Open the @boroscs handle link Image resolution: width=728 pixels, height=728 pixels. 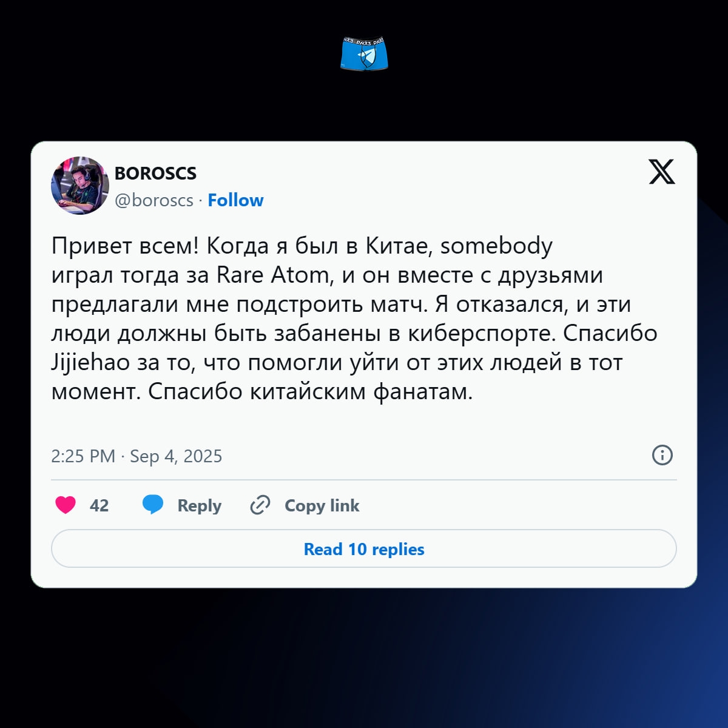[x=154, y=200]
